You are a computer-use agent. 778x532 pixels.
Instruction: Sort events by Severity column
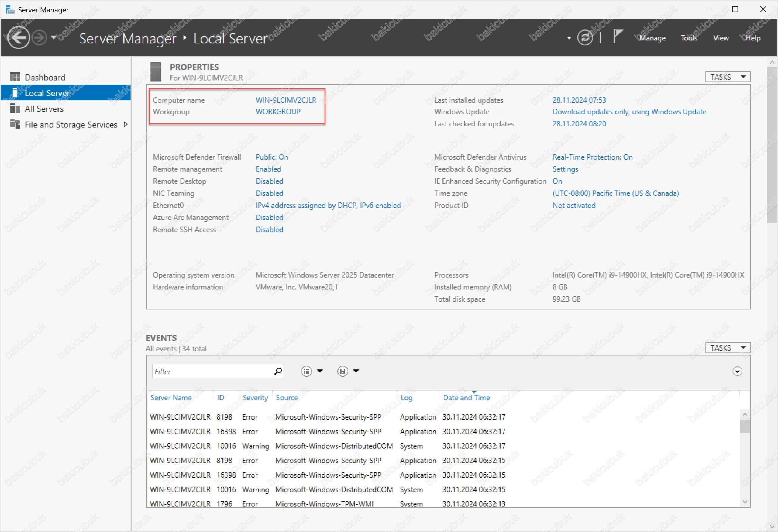click(255, 397)
